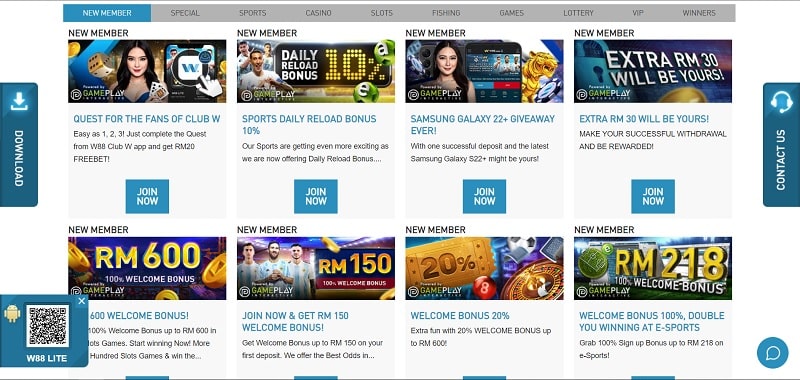Join the Quest for Fans of Club W promo
Screen dimensions: 800x380
point(147,196)
